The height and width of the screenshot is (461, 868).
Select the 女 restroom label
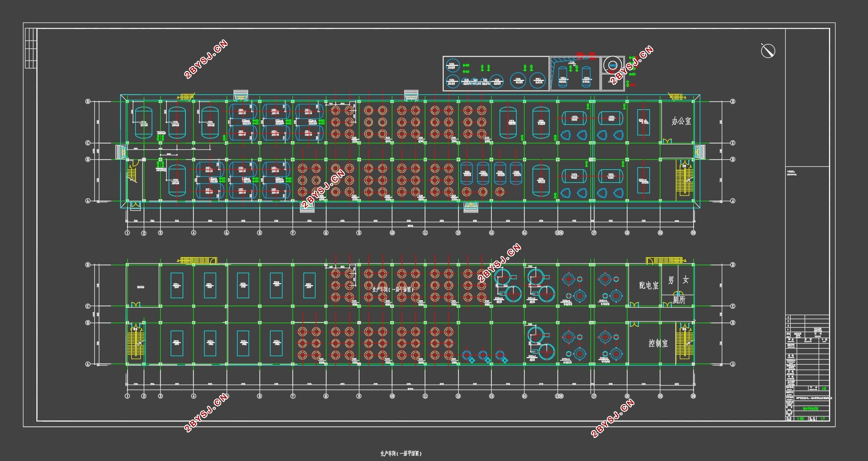(x=686, y=280)
